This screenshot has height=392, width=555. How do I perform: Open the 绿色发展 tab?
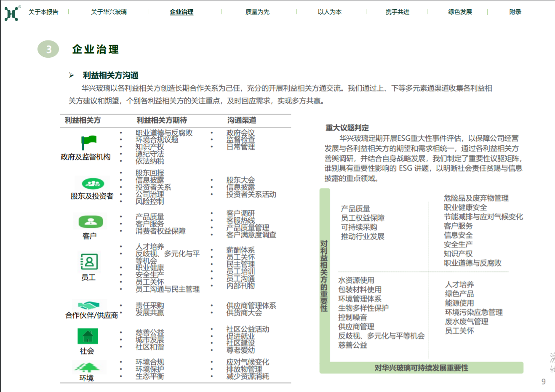coord(460,12)
